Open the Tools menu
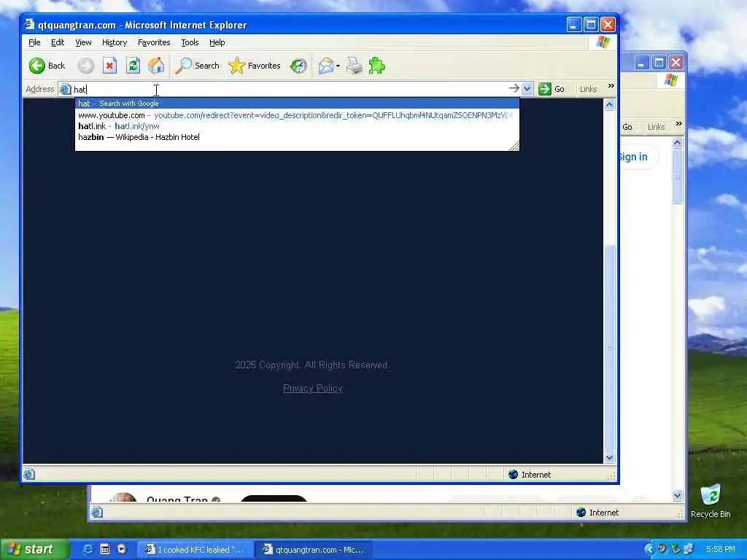The image size is (747, 560). click(190, 42)
